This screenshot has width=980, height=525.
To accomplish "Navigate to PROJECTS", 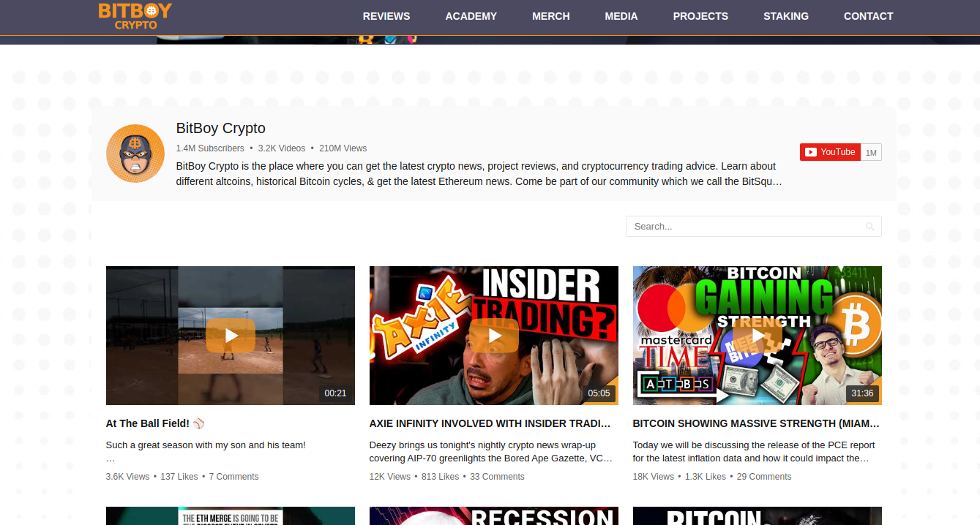I will (700, 16).
